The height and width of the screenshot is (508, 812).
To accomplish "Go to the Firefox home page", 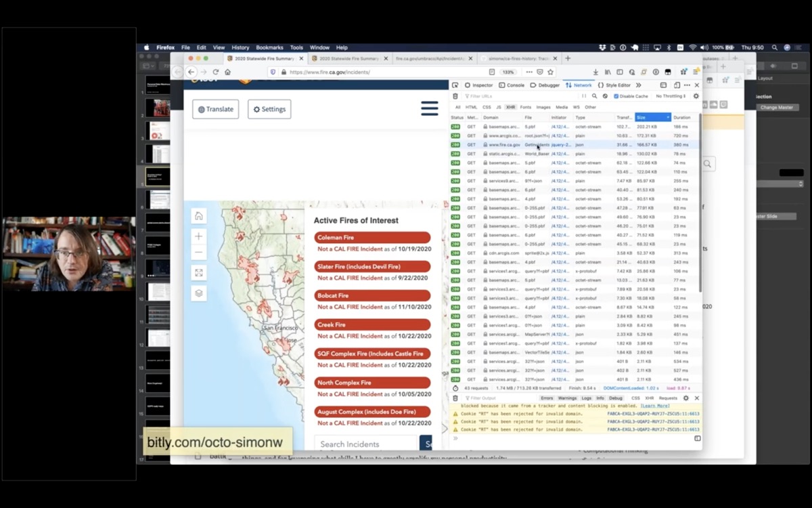I will point(227,72).
